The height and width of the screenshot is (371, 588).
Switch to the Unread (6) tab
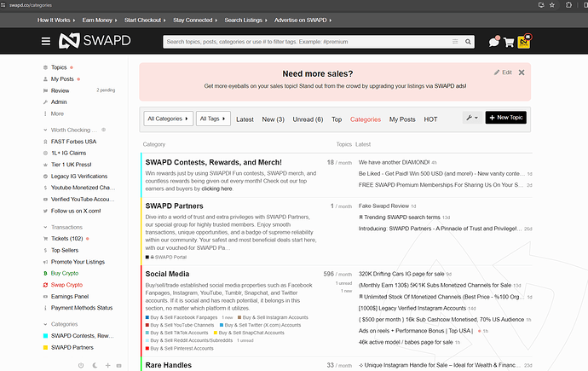click(x=308, y=119)
